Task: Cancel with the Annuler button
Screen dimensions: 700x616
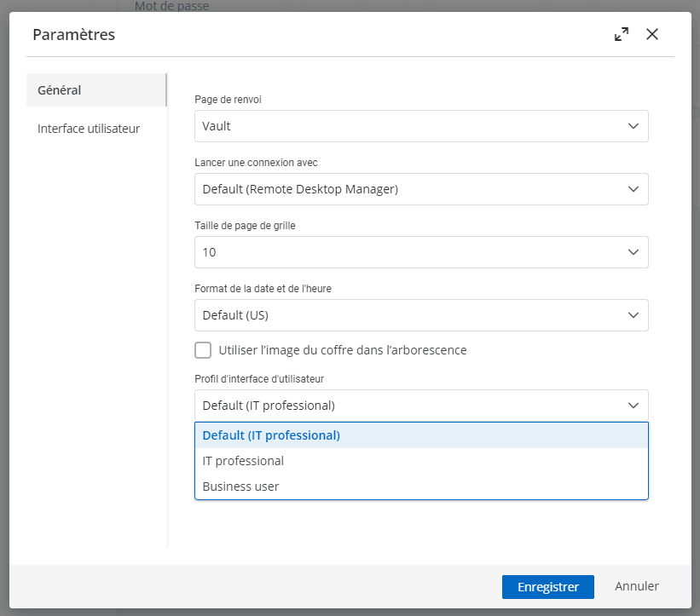Action: click(637, 586)
